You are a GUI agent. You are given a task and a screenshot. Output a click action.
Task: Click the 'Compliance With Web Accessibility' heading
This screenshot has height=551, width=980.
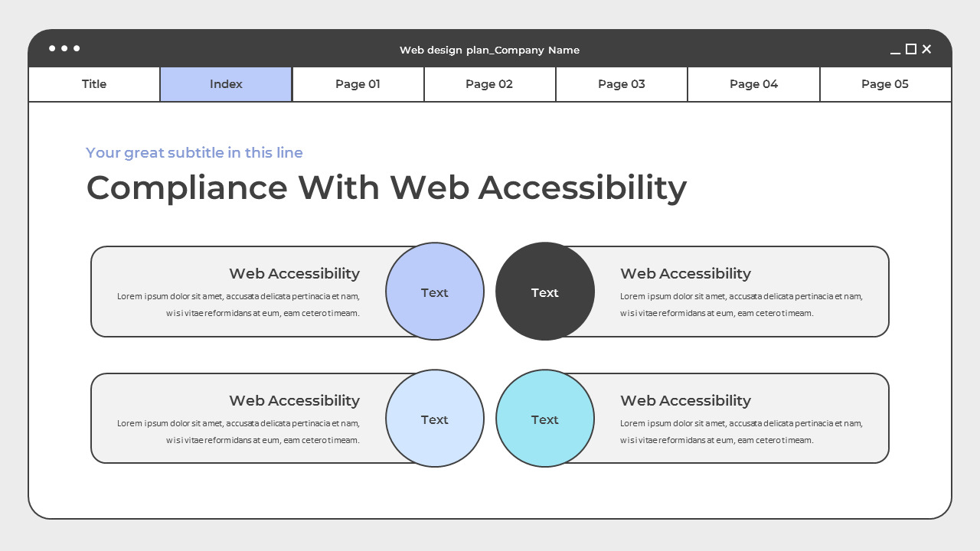pos(387,187)
